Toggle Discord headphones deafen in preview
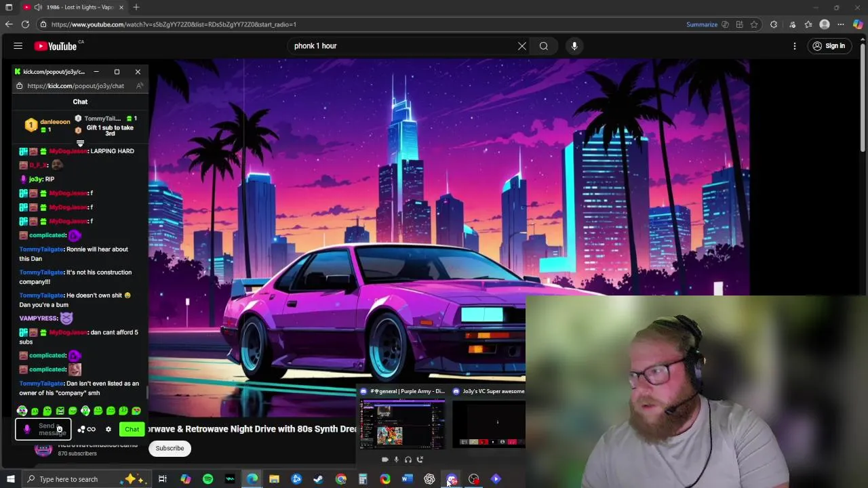The height and width of the screenshot is (488, 868). pos(408,460)
